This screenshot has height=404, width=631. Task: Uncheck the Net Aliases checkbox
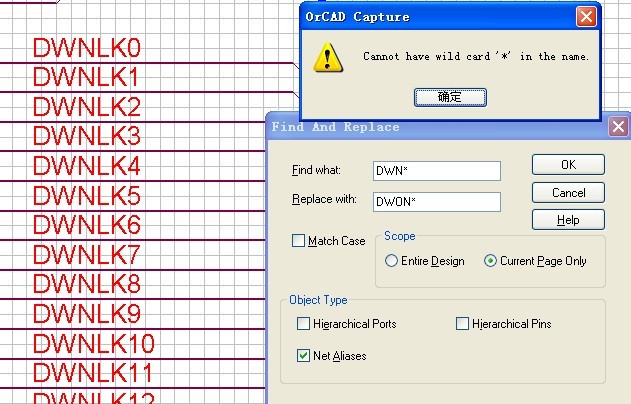coord(304,355)
